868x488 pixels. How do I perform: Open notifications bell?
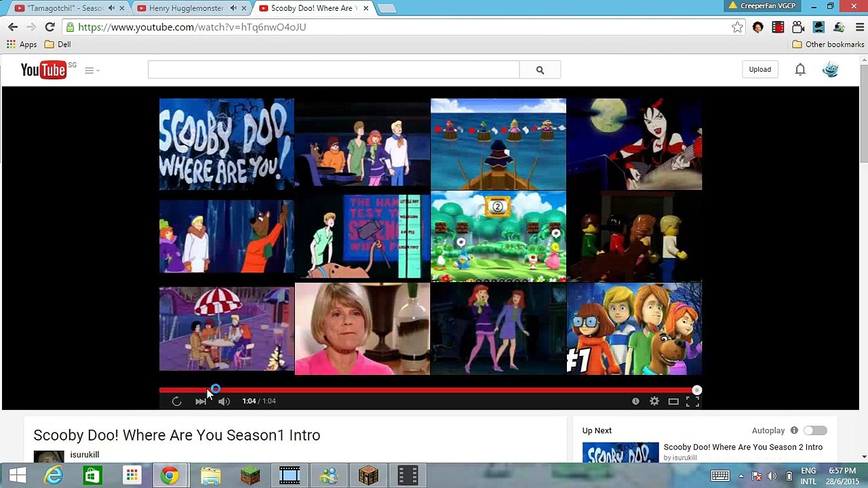[x=800, y=70]
